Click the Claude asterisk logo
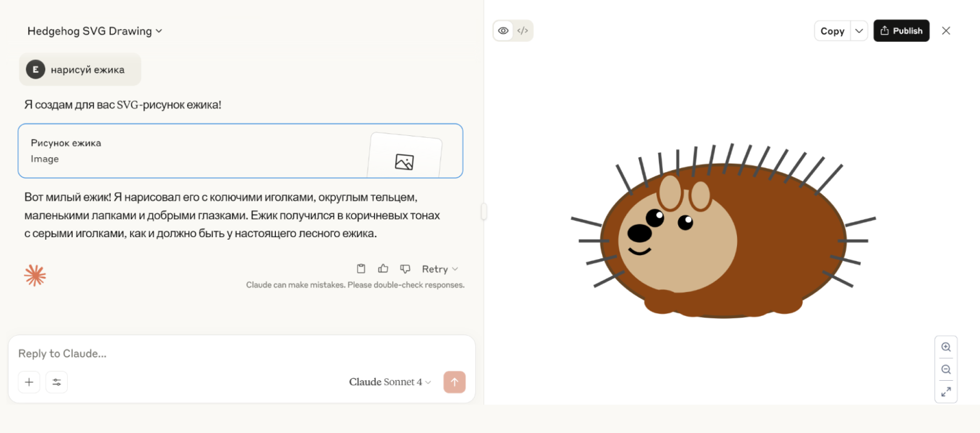 tap(35, 275)
